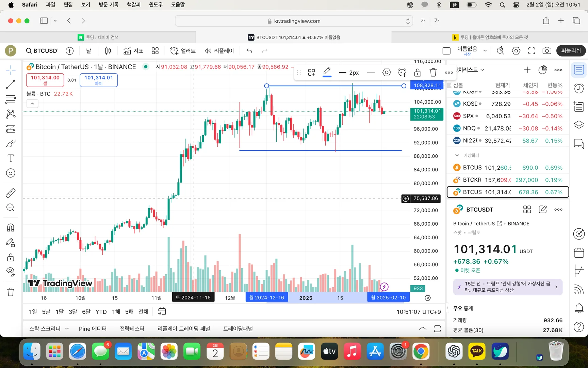Create an alert with 얼러트 button
Screen dimensions: 588x368
click(183, 51)
